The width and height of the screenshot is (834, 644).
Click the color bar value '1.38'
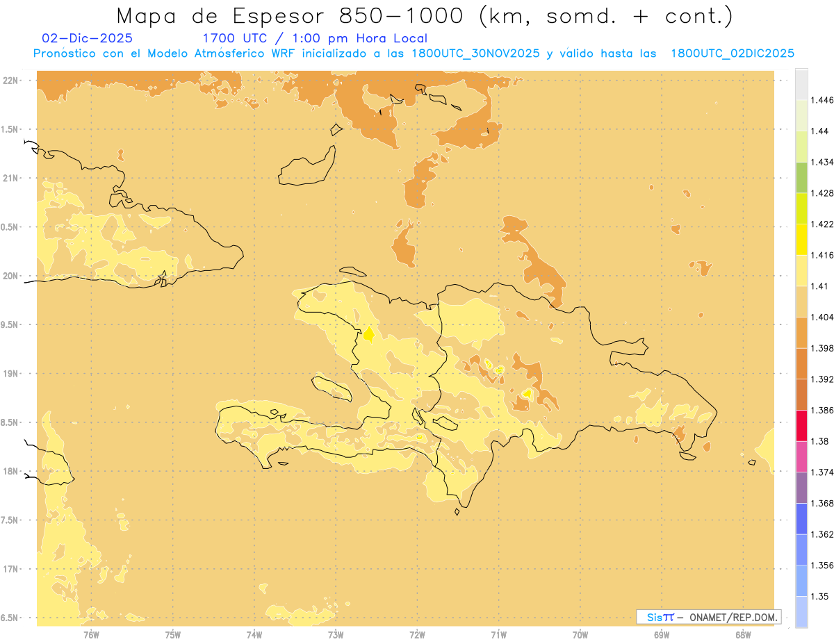point(820,441)
